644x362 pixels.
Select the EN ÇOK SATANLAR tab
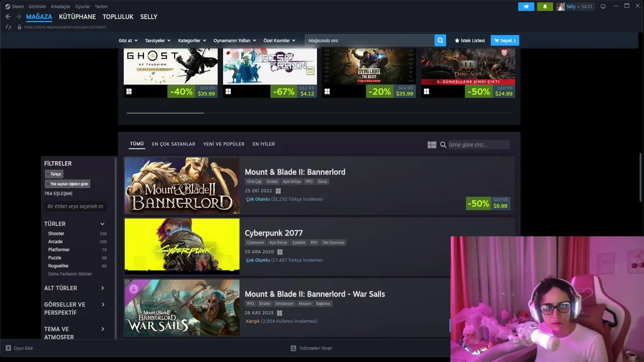coord(174,144)
